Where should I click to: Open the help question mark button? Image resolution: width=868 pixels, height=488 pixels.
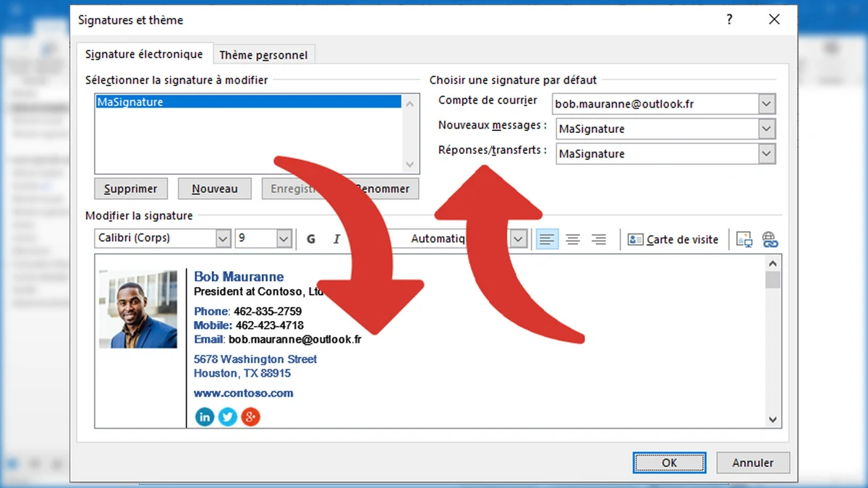tap(730, 20)
